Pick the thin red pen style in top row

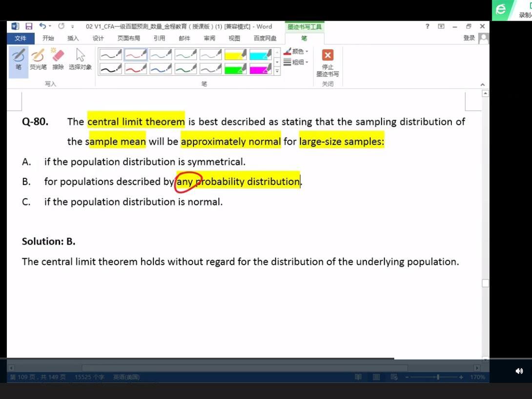[x=136, y=54]
